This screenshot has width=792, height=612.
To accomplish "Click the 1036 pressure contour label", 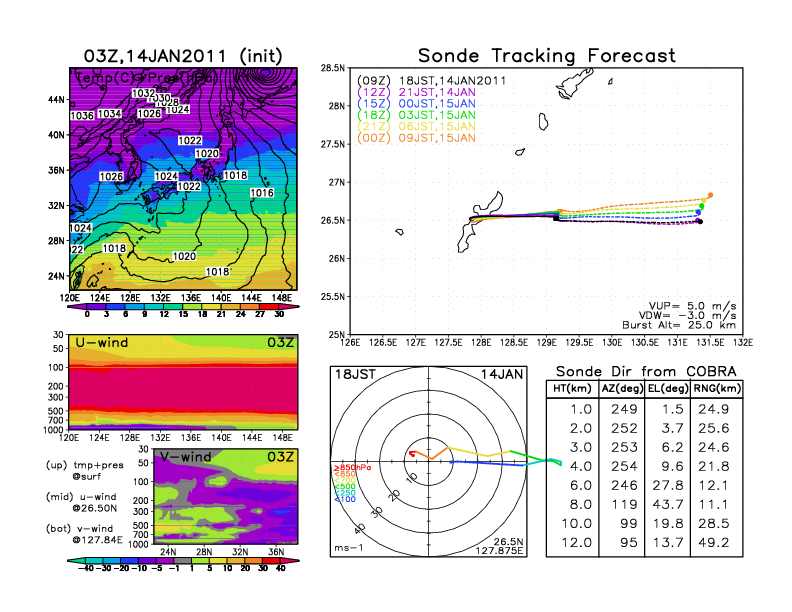I will coord(82,116).
